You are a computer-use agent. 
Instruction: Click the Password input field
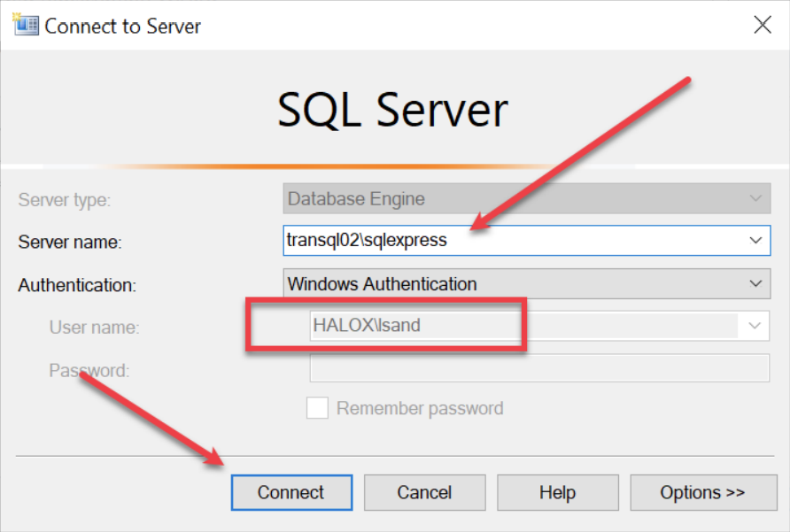pos(539,368)
